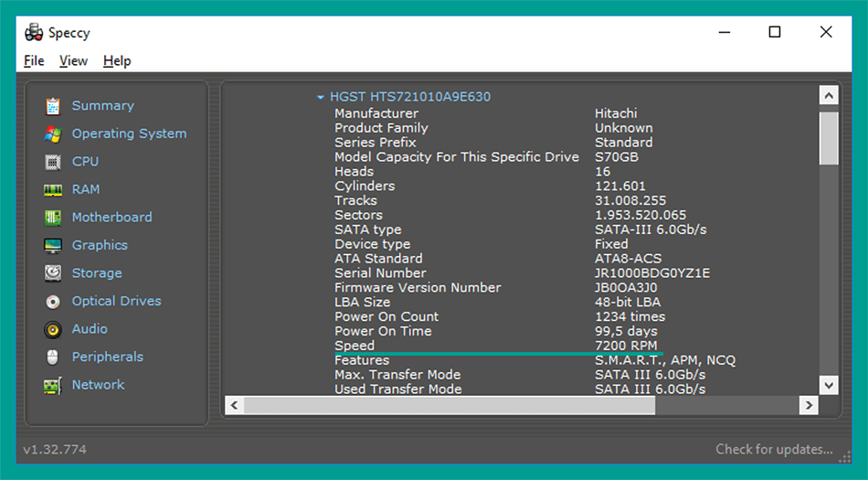868x480 pixels.
Task: Click the Features S.M.A.R.T., APM, NCQ value
Action: 665,360
